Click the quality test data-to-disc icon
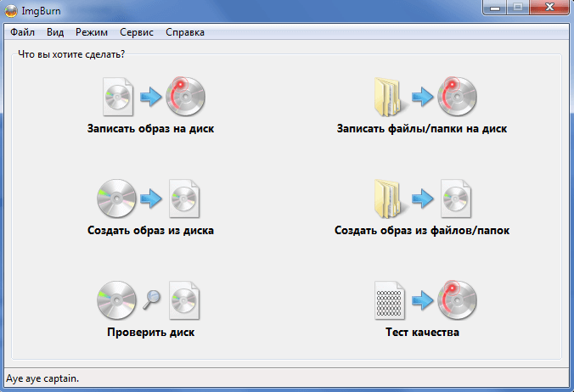Viewport: 574px width, 392px height. pos(422,299)
